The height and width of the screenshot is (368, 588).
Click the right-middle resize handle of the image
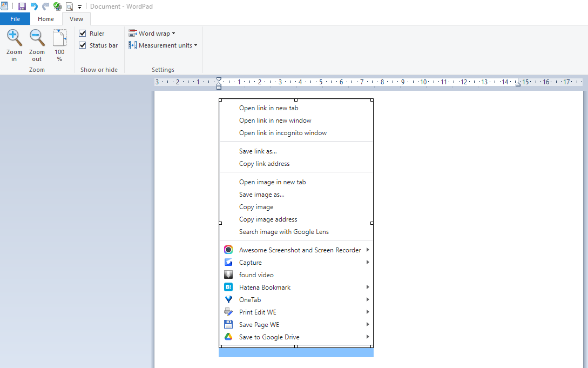click(x=371, y=223)
